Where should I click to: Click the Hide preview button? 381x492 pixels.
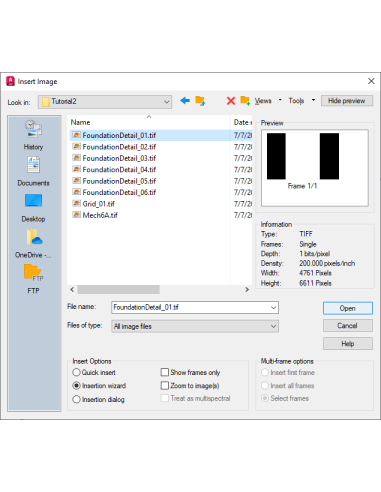point(347,101)
